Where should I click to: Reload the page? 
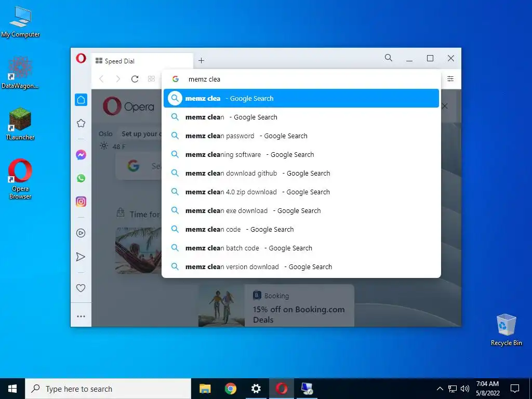coord(135,79)
